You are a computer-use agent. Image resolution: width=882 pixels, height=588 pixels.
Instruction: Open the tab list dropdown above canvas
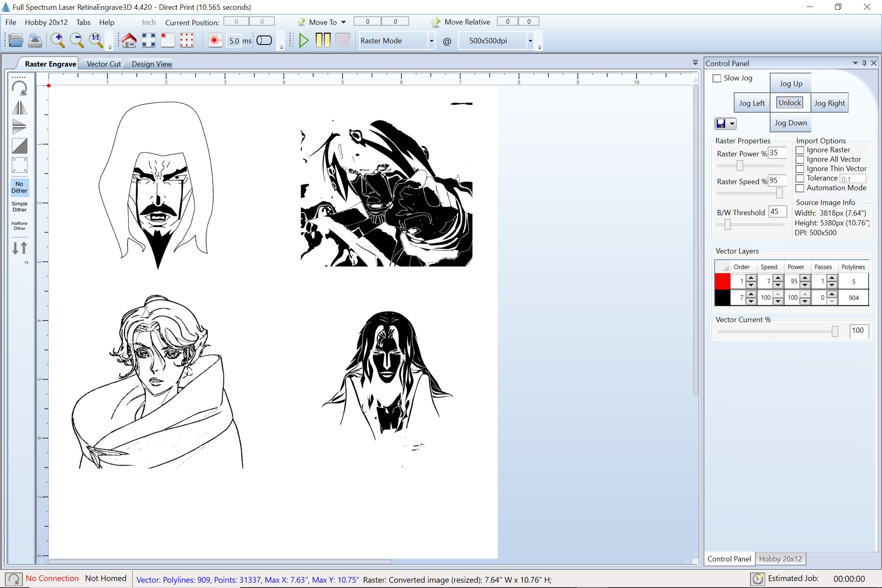coord(695,63)
